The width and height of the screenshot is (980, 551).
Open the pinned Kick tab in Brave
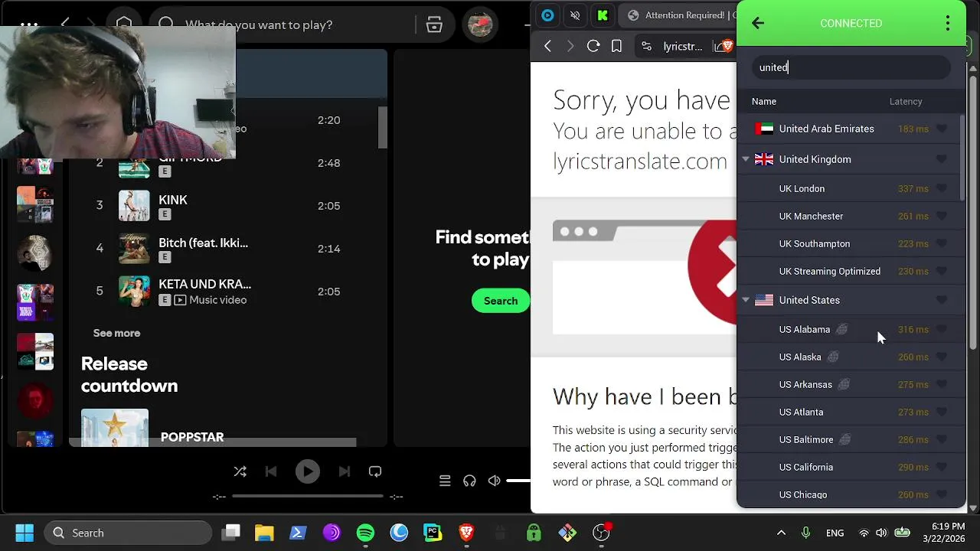[x=603, y=15]
